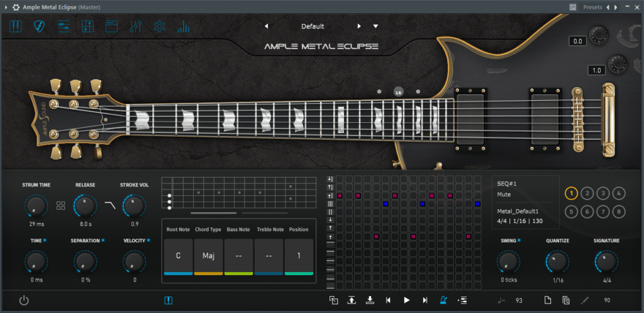
Task: Select sequence slot 3
Action: click(603, 193)
